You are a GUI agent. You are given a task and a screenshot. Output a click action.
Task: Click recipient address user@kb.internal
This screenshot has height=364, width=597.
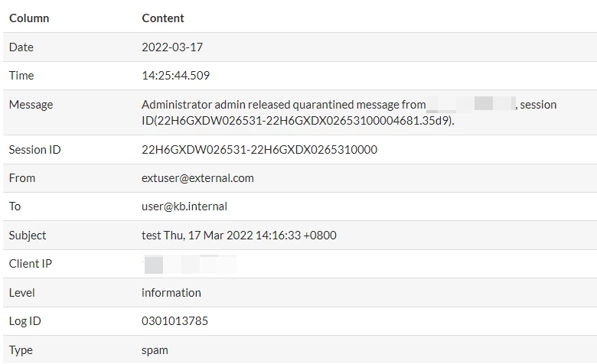coord(184,206)
